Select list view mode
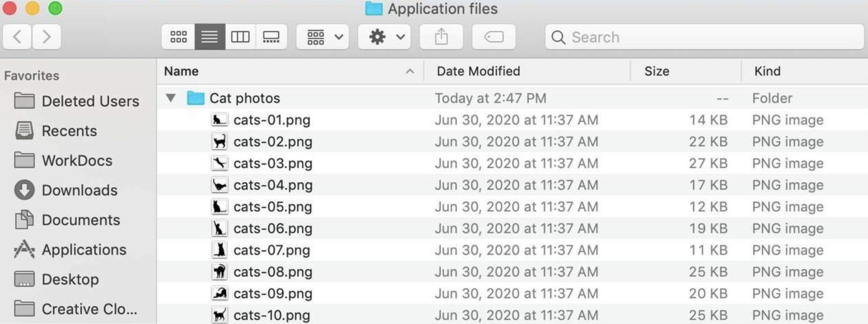This screenshot has width=868, height=324. [210, 37]
